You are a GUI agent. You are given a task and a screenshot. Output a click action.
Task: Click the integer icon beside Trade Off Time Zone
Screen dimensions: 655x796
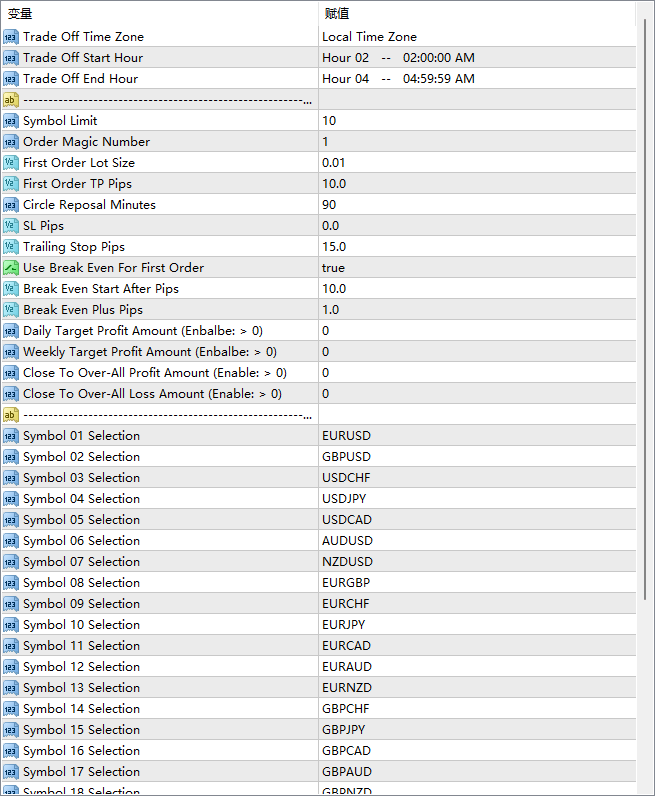click(11, 37)
